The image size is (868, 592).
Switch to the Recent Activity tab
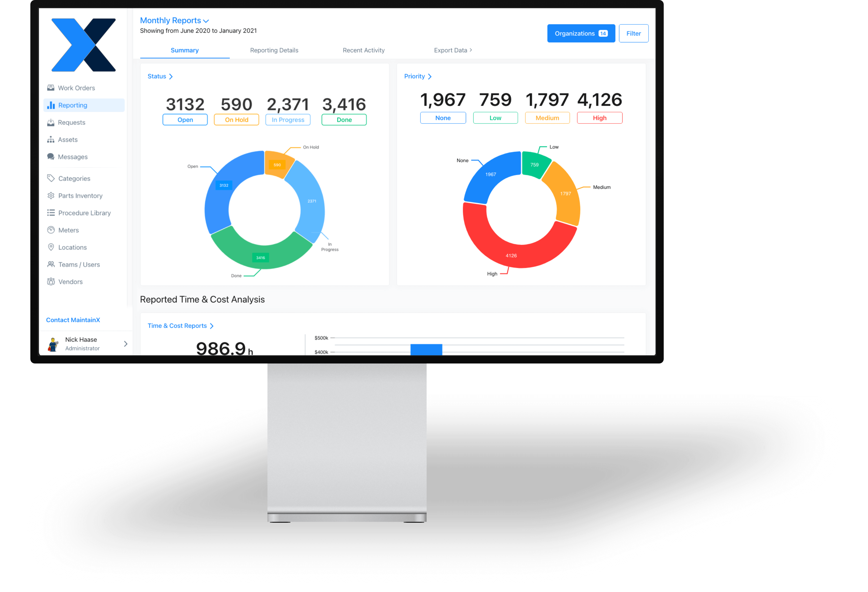click(x=363, y=50)
